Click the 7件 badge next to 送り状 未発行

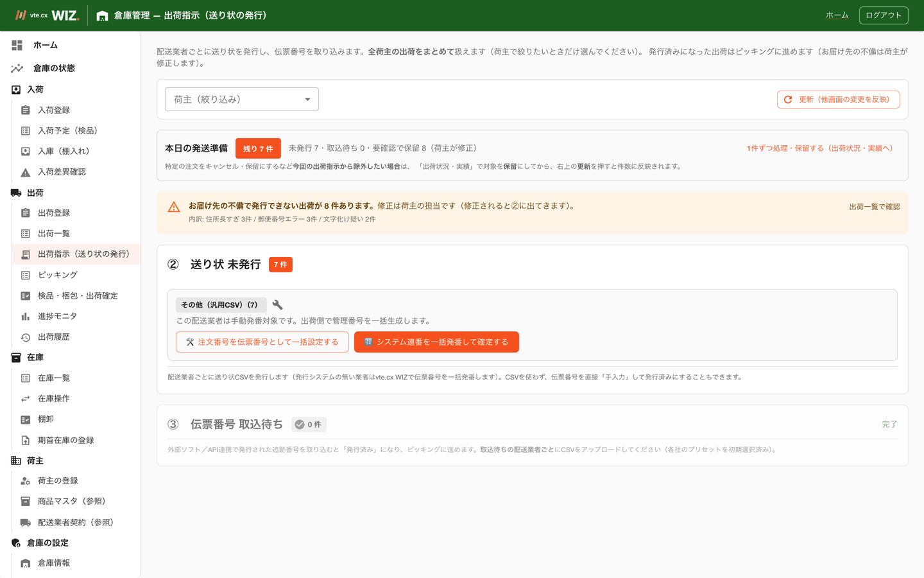(x=280, y=265)
